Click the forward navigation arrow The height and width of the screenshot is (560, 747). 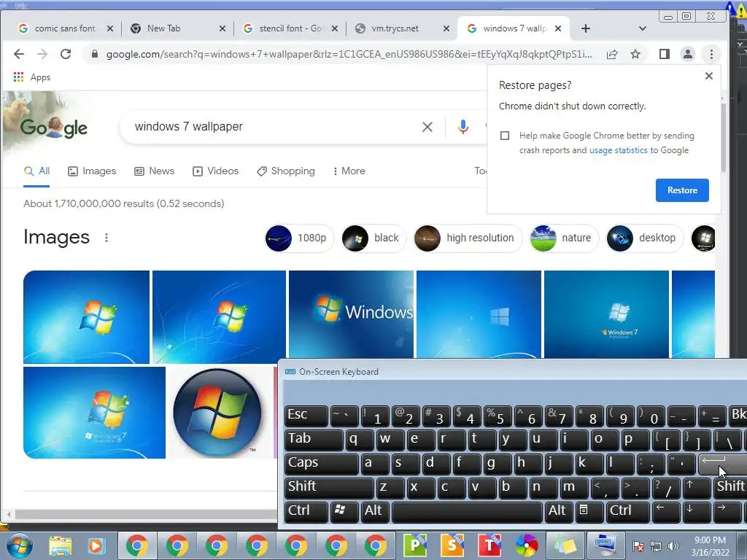(x=42, y=54)
